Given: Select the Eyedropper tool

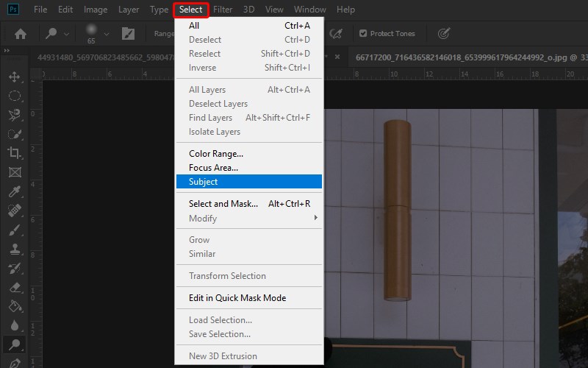Looking at the screenshot, I should (14, 191).
